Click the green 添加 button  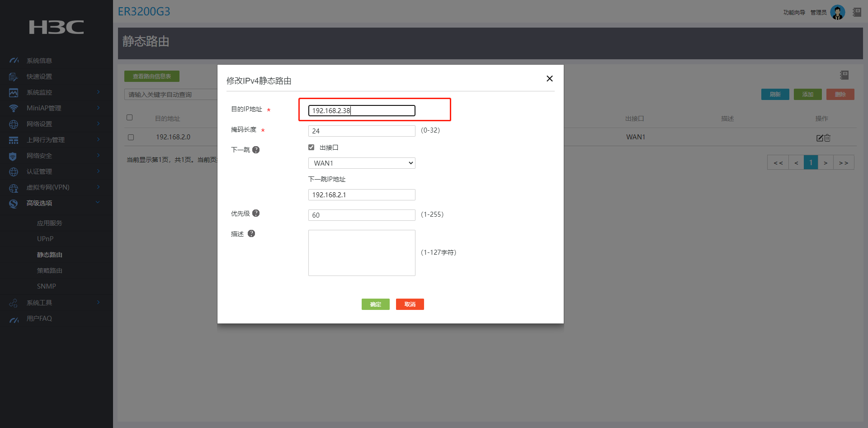[808, 94]
